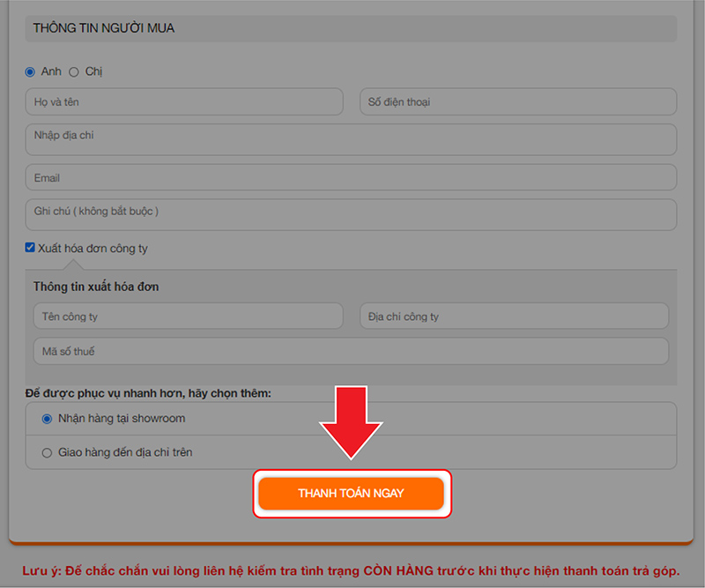Click the Xuất hóa đơn công ty label text

tap(93, 249)
